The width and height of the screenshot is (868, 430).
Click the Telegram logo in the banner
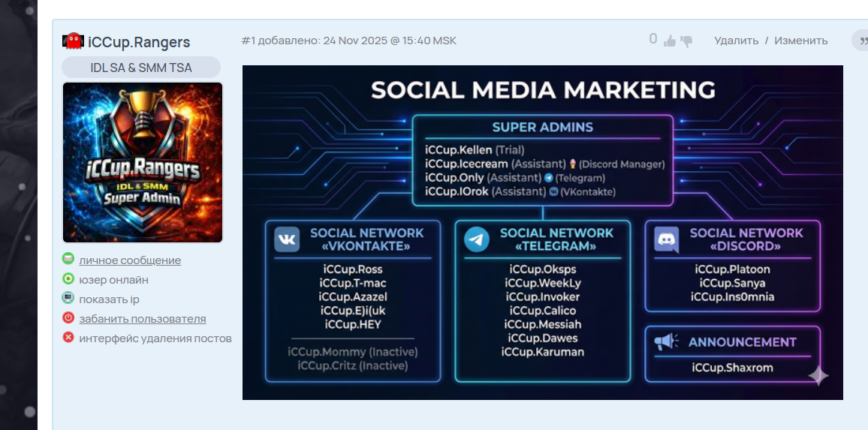[477, 239]
